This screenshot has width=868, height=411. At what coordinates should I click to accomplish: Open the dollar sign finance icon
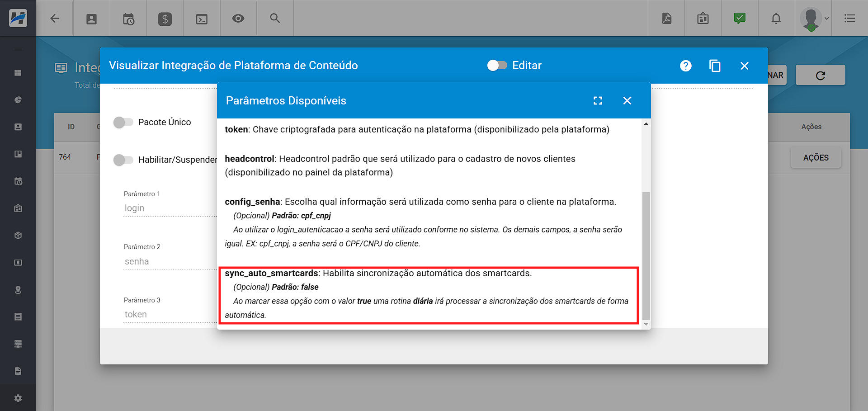(165, 19)
